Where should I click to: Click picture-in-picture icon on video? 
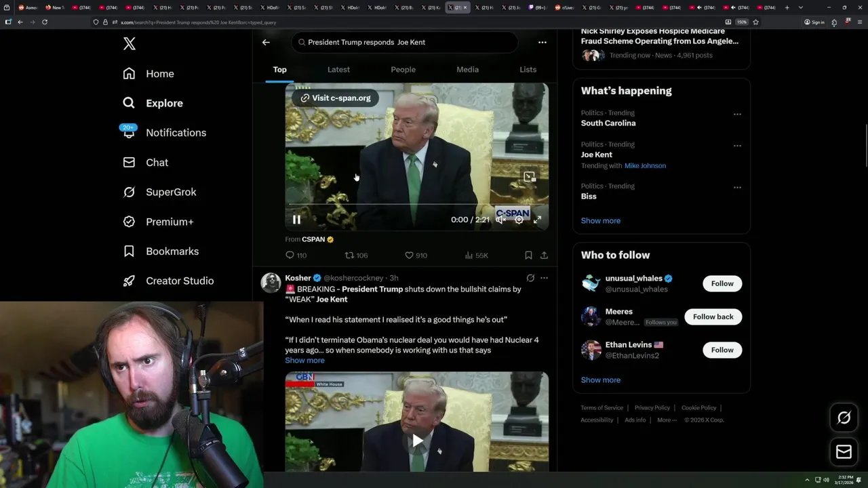pyautogui.click(x=529, y=177)
